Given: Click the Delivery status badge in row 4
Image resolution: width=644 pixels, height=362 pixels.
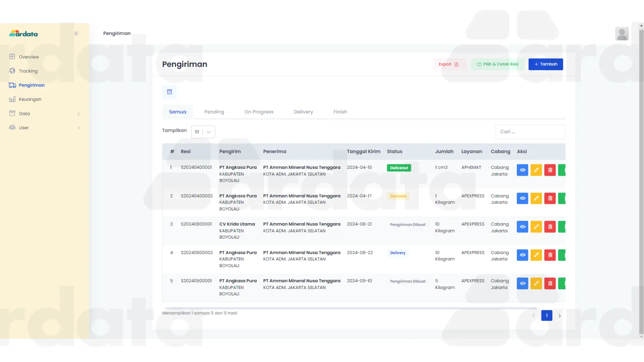Looking at the screenshot, I should [397, 253].
